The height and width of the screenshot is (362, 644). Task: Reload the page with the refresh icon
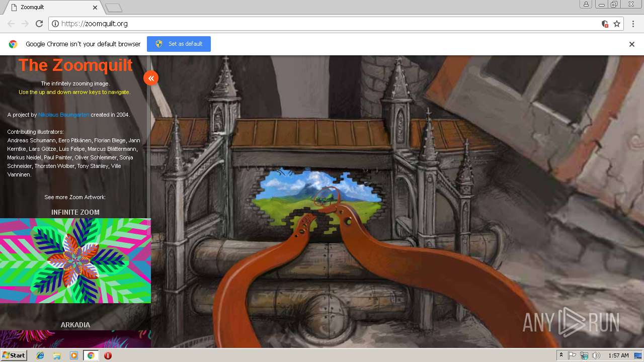point(39,24)
